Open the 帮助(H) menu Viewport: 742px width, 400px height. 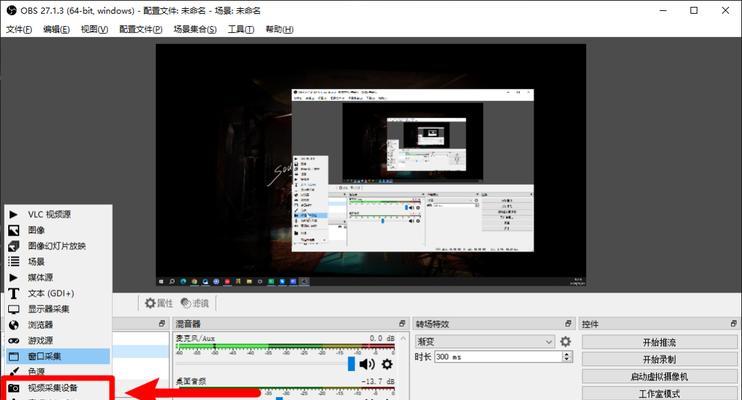[x=279, y=29]
